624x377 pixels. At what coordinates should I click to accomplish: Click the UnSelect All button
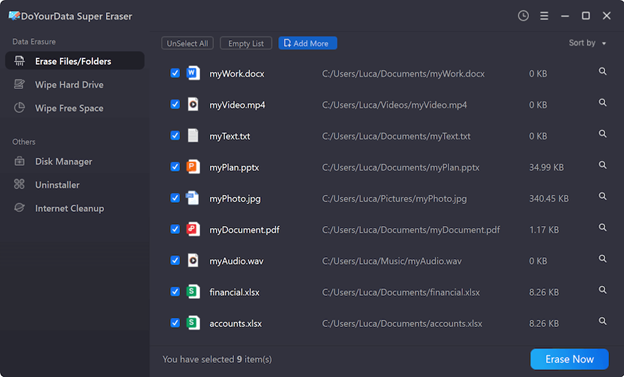(x=187, y=43)
